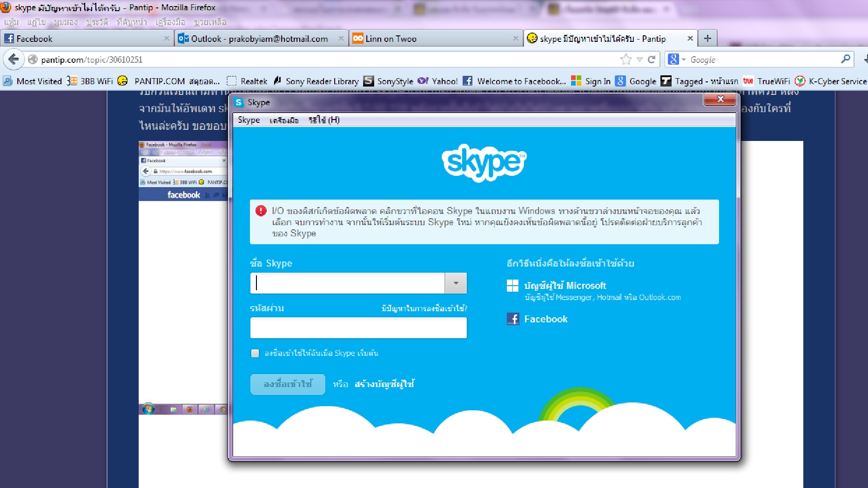868x488 pixels.
Task: Click the embedded Facebook screenshot thumbnail
Action: click(x=183, y=278)
